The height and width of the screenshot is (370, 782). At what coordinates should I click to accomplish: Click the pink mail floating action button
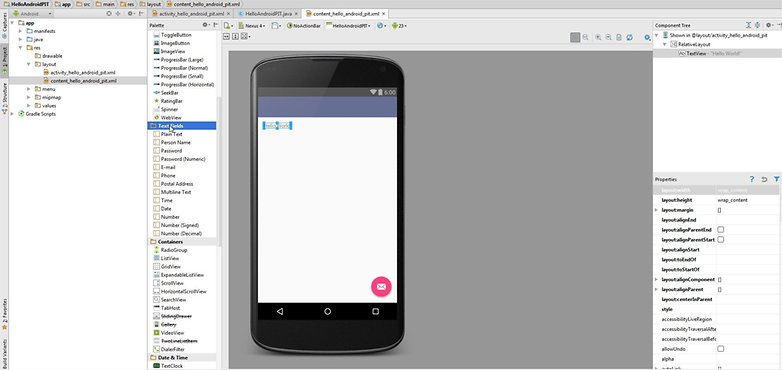click(x=381, y=287)
